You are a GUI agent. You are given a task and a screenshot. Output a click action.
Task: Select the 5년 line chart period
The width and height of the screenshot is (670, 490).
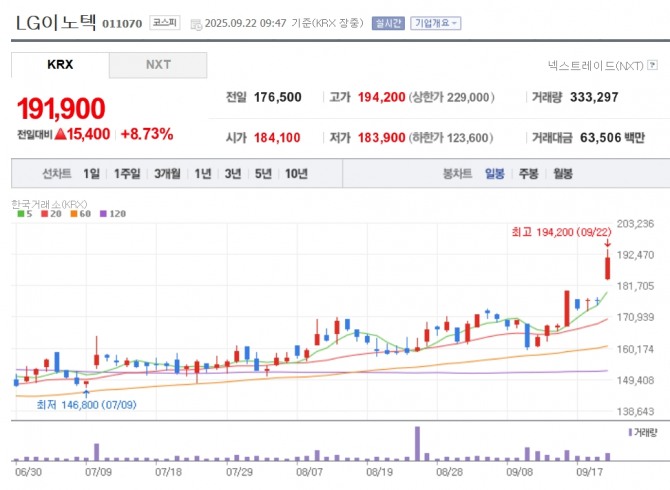263,174
